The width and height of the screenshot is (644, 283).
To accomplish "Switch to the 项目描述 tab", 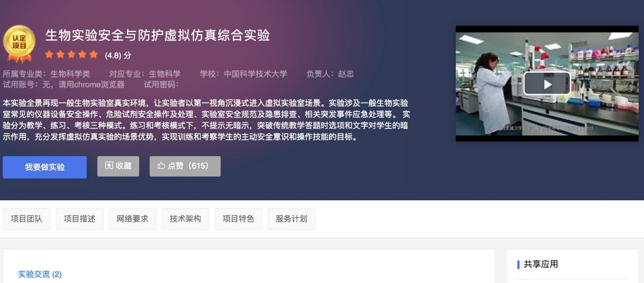I will click(80, 219).
